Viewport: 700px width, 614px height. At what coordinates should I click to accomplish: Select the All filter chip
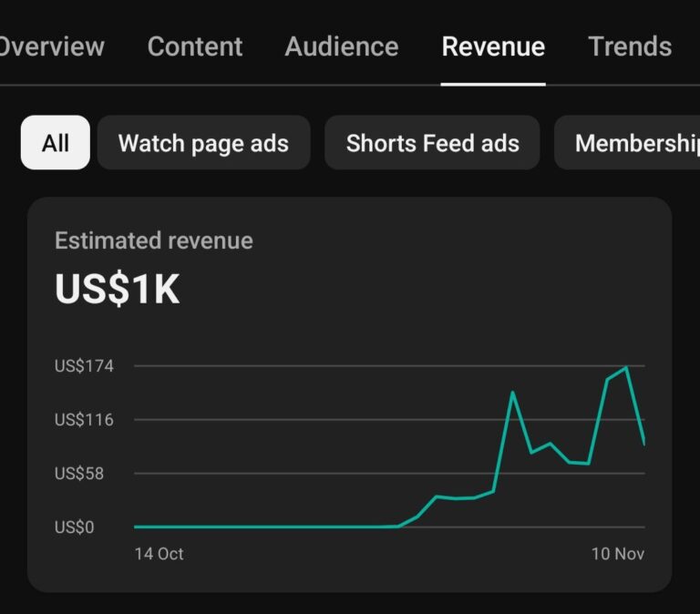[56, 143]
